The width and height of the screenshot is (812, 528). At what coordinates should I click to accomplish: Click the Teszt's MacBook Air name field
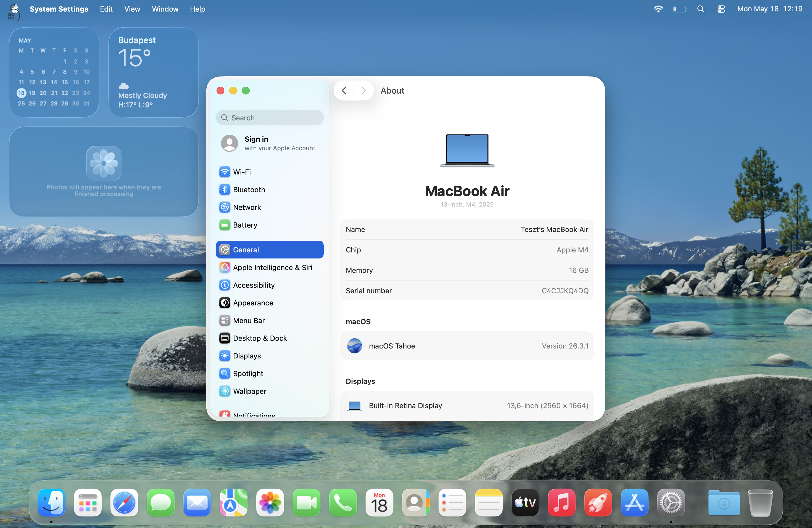click(554, 229)
